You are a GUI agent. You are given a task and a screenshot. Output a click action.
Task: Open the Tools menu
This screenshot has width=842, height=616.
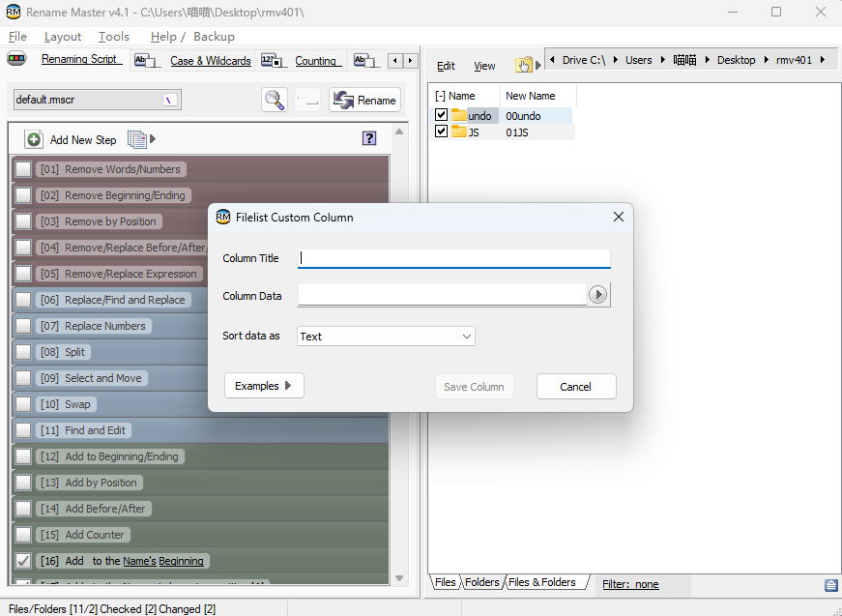point(113,36)
